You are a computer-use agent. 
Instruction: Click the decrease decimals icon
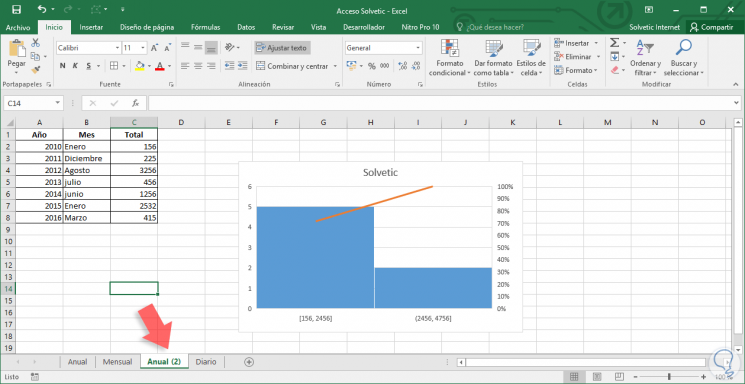point(416,66)
